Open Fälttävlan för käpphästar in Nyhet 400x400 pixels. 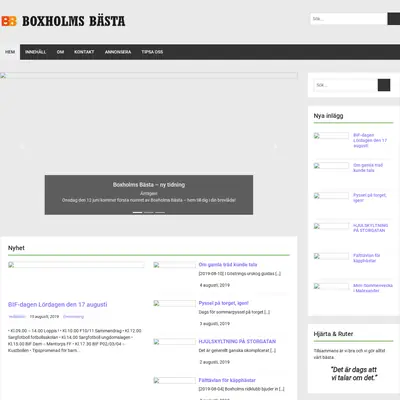point(227,380)
